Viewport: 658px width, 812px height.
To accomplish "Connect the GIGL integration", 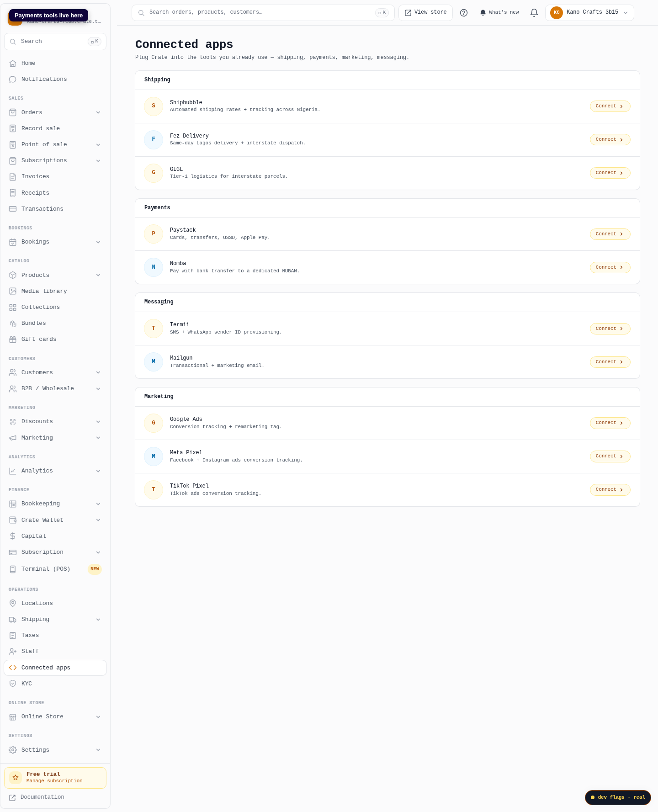I will point(610,173).
